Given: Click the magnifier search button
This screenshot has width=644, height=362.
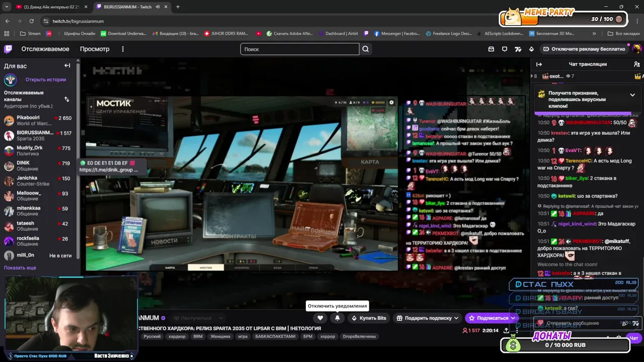Looking at the screenshot, I should 366,49.
